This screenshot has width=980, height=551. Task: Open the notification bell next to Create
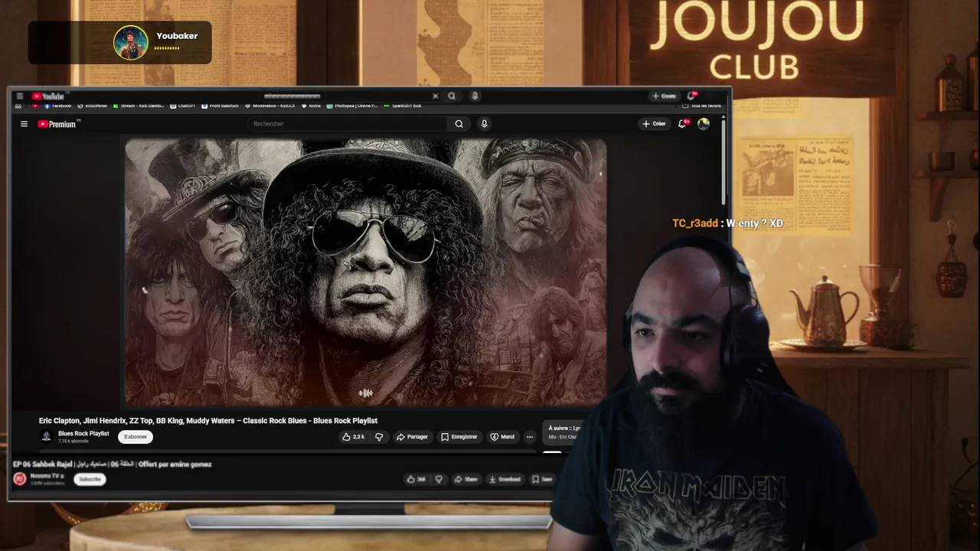pyautogui.click(x=691, y=96)
